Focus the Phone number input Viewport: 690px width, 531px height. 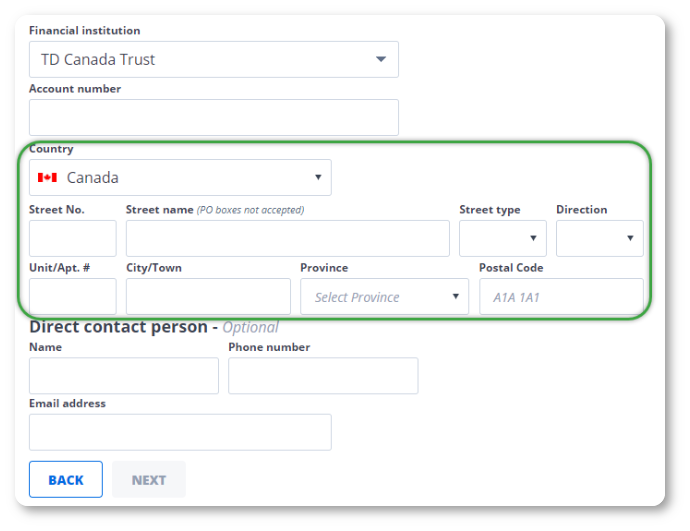click(x=323, y=376)
